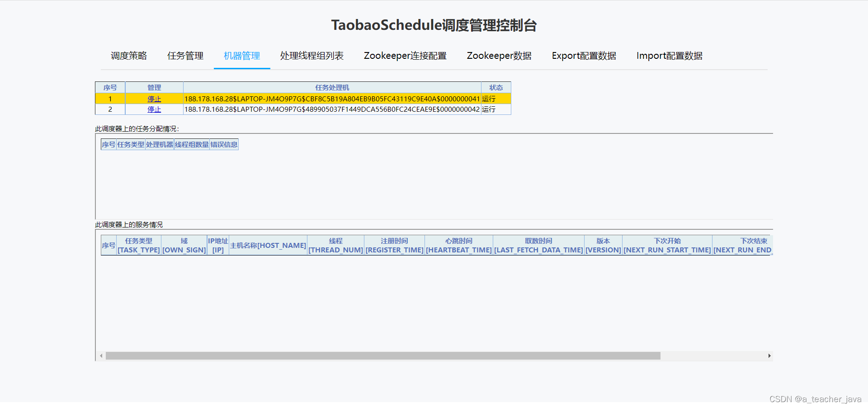Click the 域 [OWN_SIGN] column header
This screenshot has width=868, height=408.
[184, 245]
